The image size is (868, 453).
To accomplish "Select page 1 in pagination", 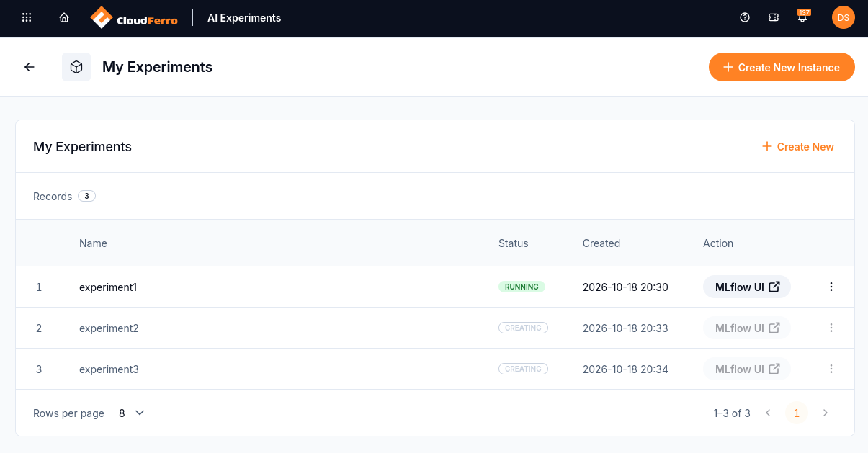I will [x=797, y=413].
